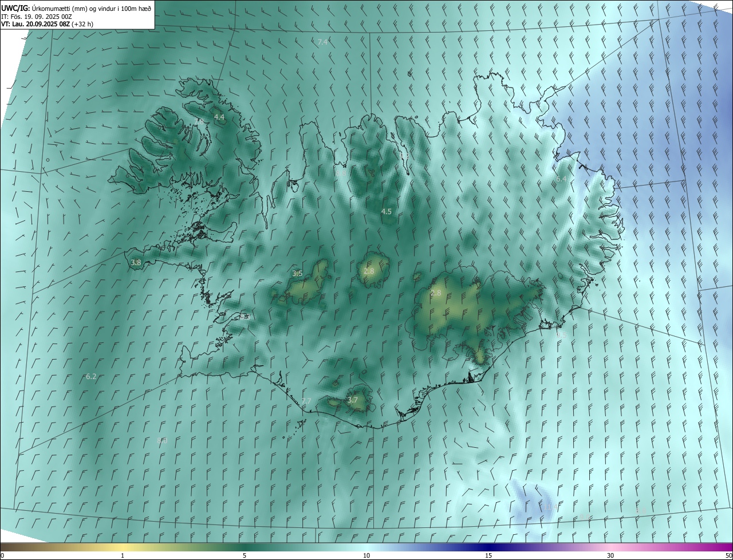Click the 50 tick label on the colorbar
Viewport: 733px width, 560px height.
point(728,555)
